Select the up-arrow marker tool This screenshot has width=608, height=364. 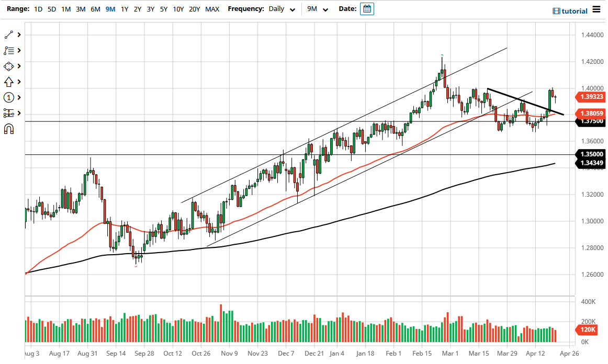point(8,82)
